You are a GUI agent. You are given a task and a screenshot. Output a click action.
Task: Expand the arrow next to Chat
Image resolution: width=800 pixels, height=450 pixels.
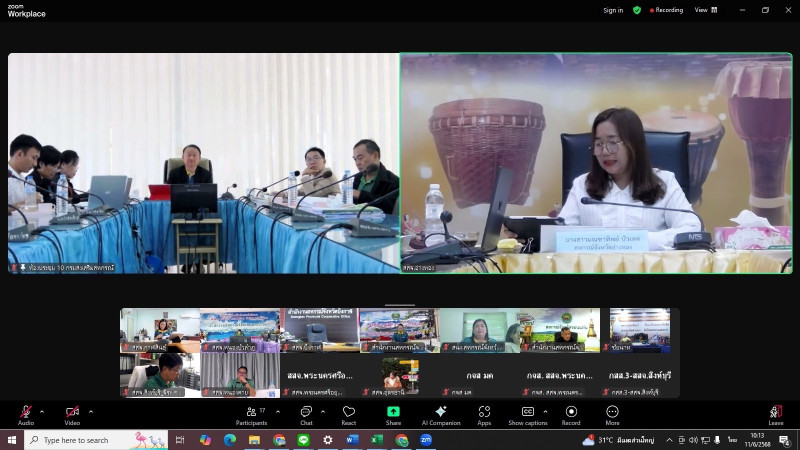323,411
